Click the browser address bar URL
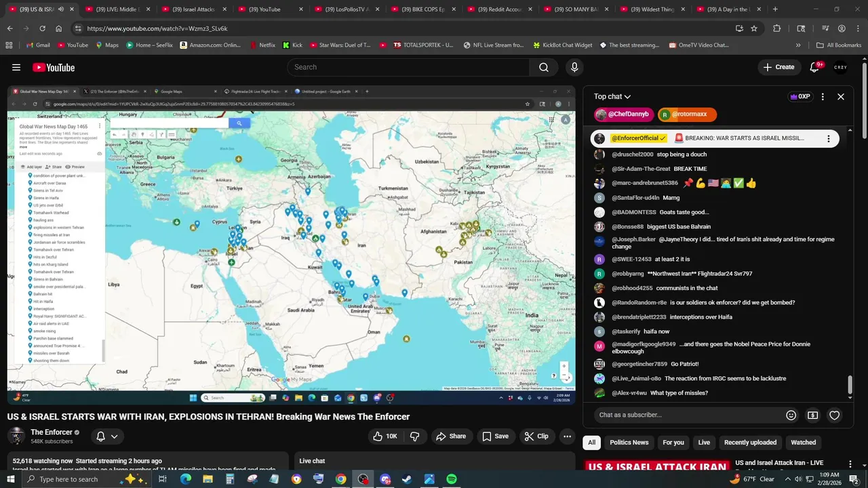 (157, 28)
